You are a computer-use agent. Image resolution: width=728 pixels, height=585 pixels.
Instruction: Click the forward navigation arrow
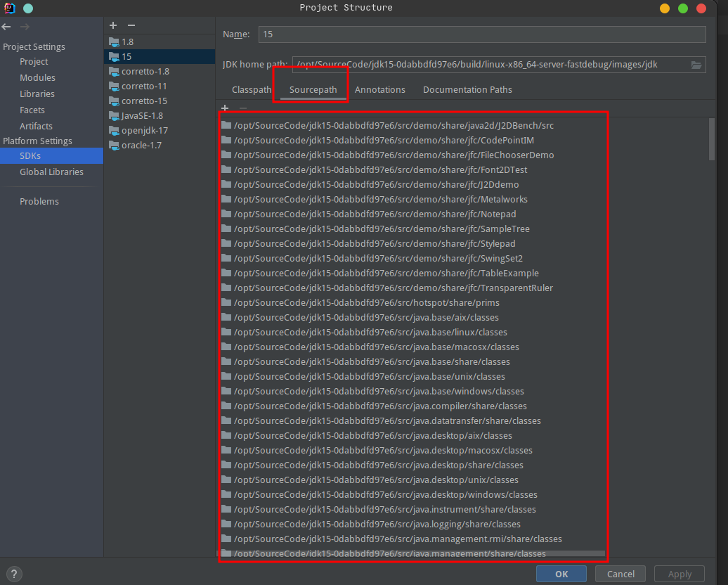pos(25,27)
